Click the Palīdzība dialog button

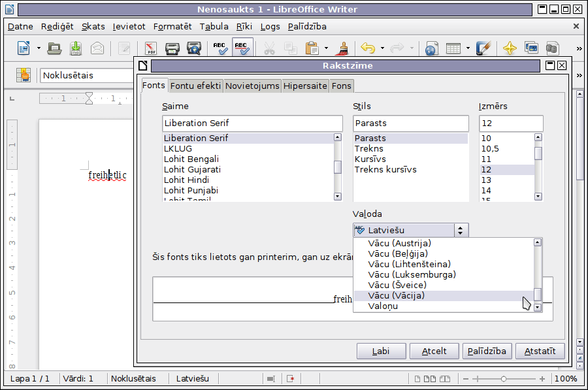(487, 351)
